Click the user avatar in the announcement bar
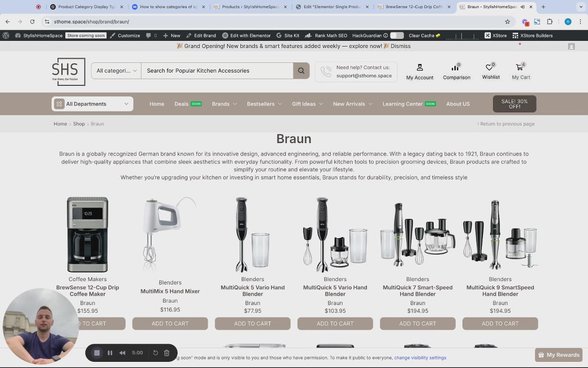 (x=571, y=46)
